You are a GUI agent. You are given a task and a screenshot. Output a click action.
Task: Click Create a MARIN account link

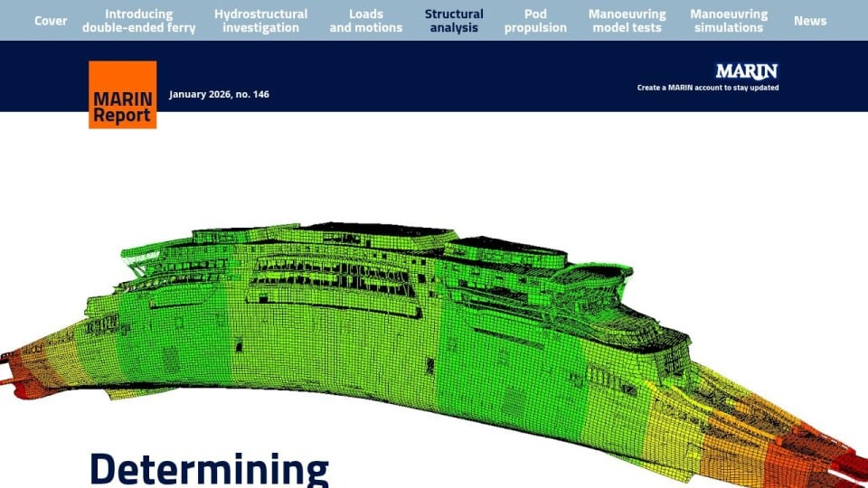[x=707, y=88]
